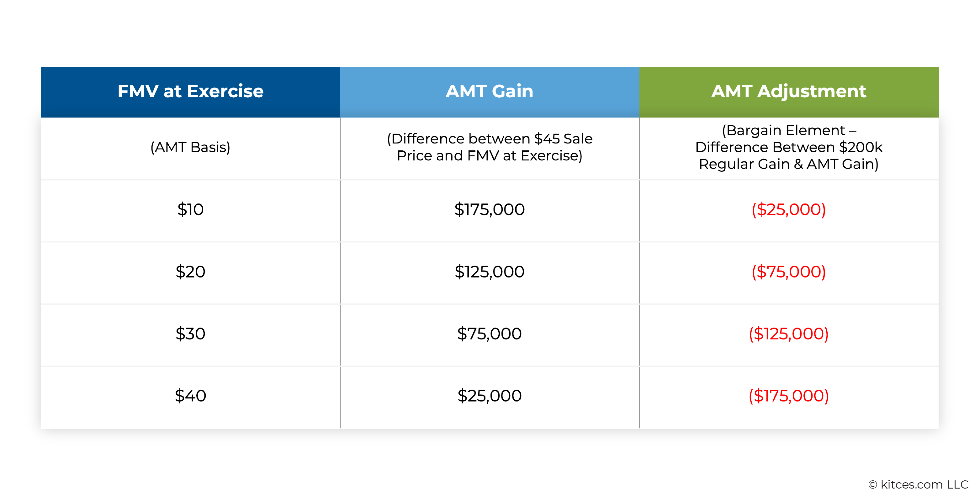Click the $175,000 AMT Gain value
This screenshot has height=503, width=980.
pyautogui.click(x=489, y=209)
